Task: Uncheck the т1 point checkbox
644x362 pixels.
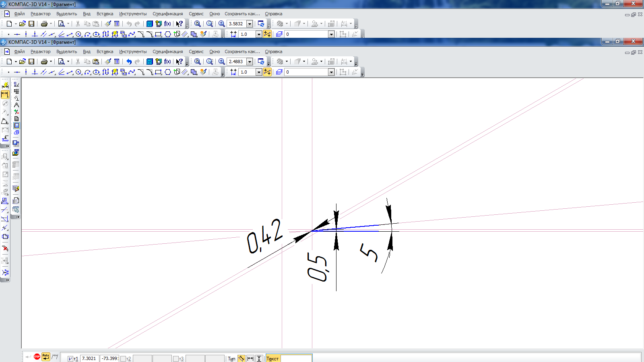Action: (70, 359)
